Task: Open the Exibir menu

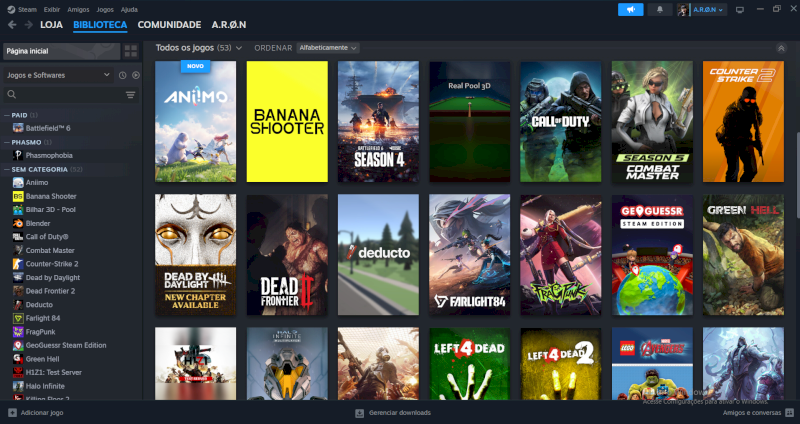Action: point(52,10)
